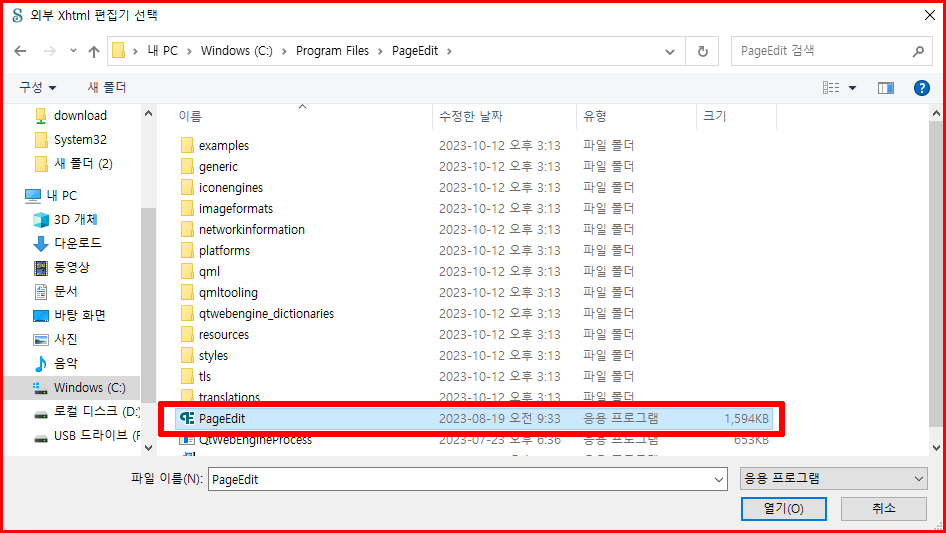Select 내 PC in the address path
Screen dimensions: 946x533
(163, 51)
